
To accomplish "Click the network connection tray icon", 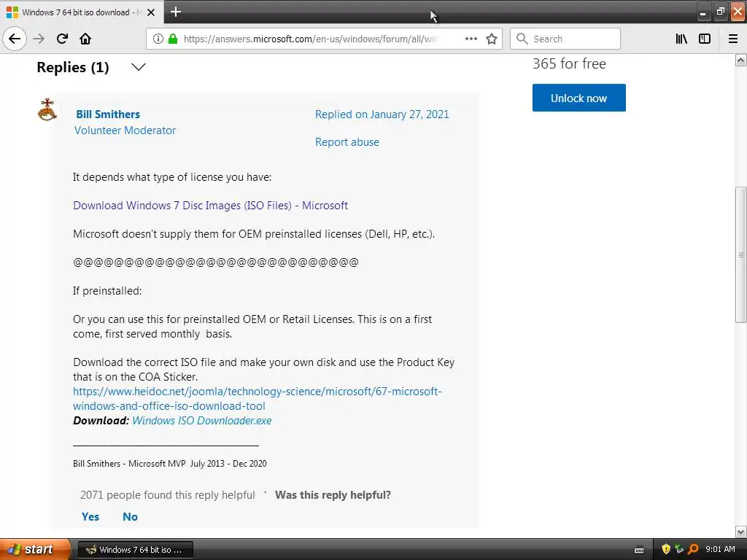I will pos(679,550).
